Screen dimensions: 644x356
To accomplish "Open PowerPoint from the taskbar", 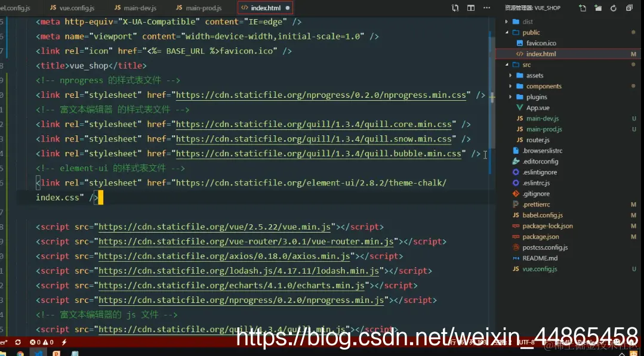I will coord(56,353).
